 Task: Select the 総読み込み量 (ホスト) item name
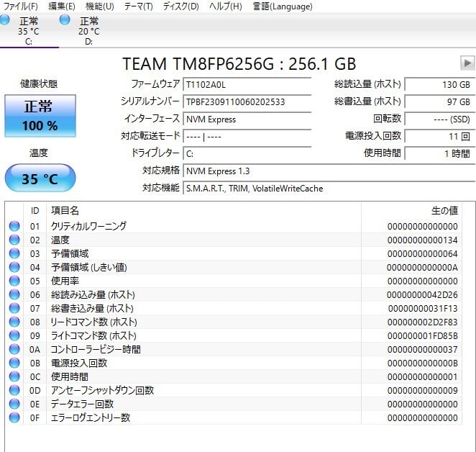93,294
